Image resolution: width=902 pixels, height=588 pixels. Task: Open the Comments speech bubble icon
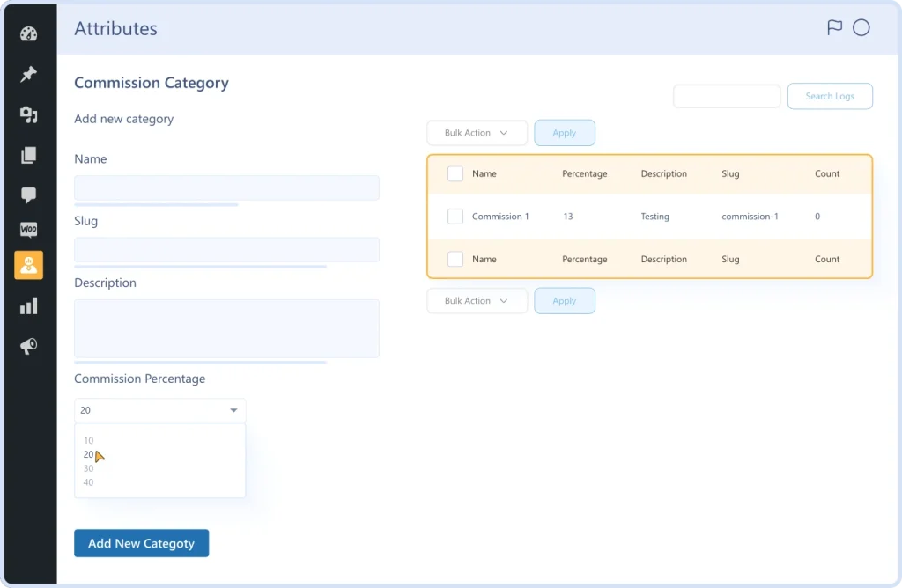(28, 195)
